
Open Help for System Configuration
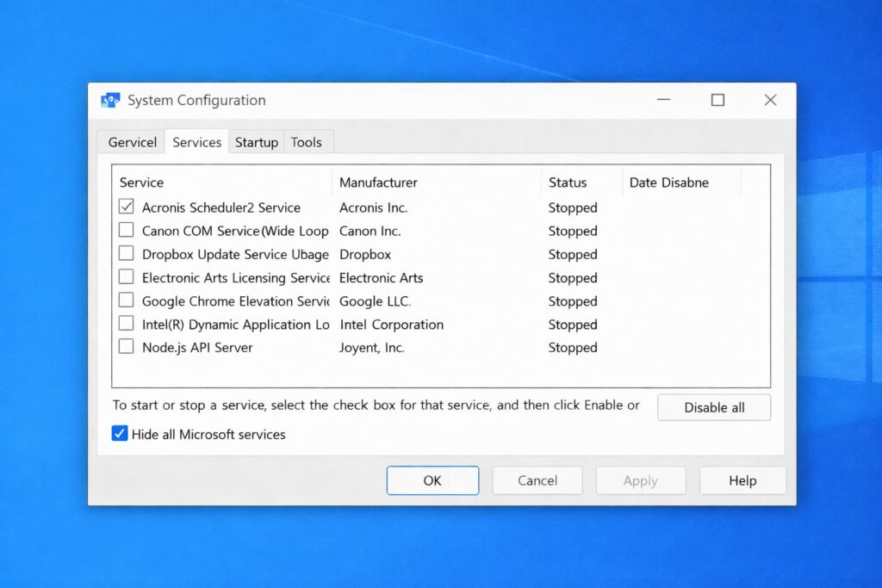pyautogui.click(x=742, y=480)
